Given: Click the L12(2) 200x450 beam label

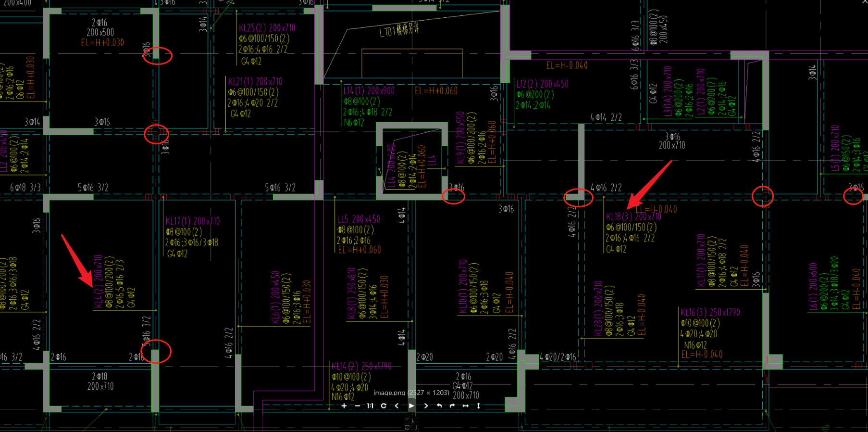Looking at the screenshot, I should [542, 84].
